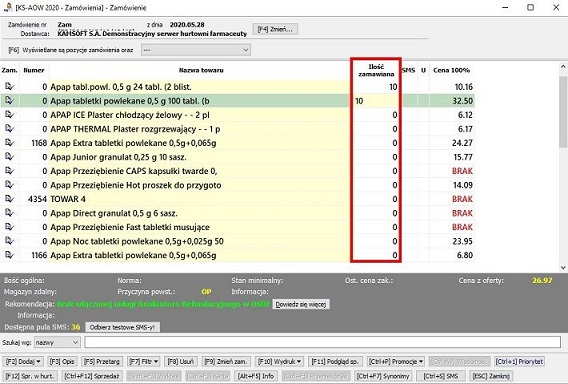Expand the Szukaj wg nazwy dropdown

tap(57, 342)
